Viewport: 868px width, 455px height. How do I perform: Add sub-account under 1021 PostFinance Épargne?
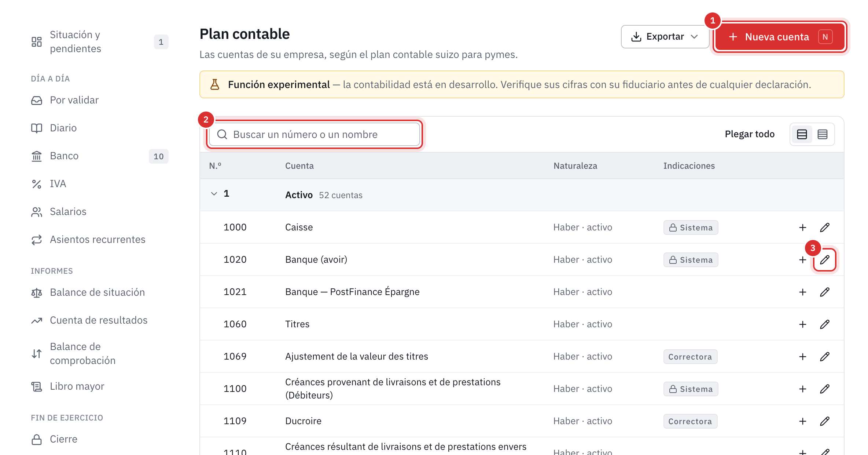point(803,292)
